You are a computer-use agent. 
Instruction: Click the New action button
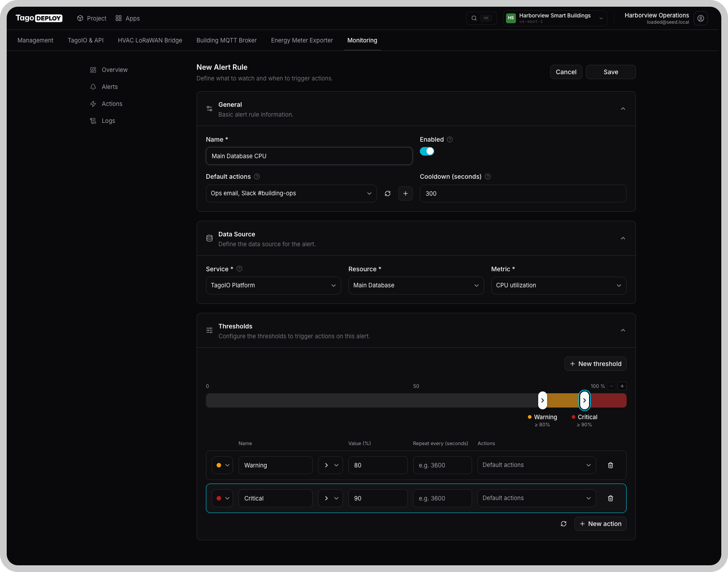tap(600, 524)
